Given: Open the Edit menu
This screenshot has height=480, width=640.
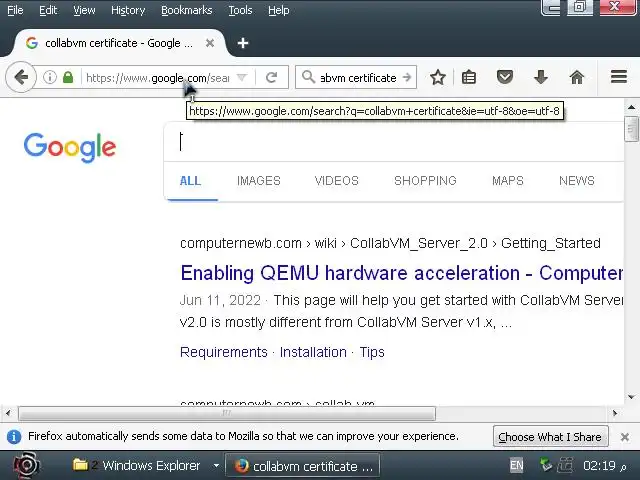Looking at the screenshot, I should tap(48, 10).
